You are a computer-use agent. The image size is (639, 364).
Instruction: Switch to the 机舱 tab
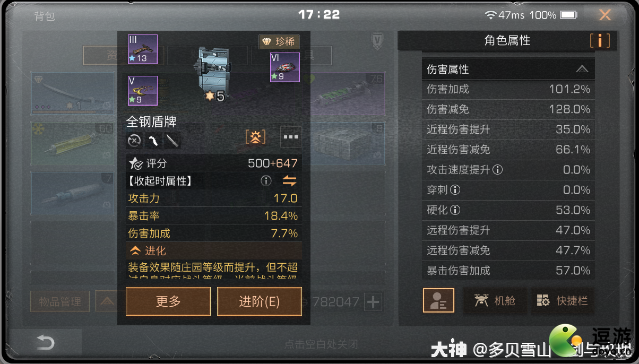495,301
